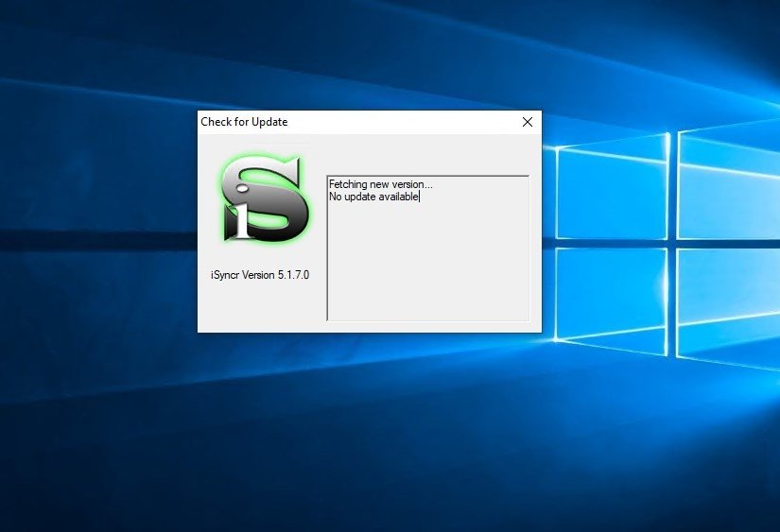The height and width of the screenshot is (532, 780).
Task: Click the 'iSyncr Version 5.1.7.0' label
Action: tap(260, 275)
